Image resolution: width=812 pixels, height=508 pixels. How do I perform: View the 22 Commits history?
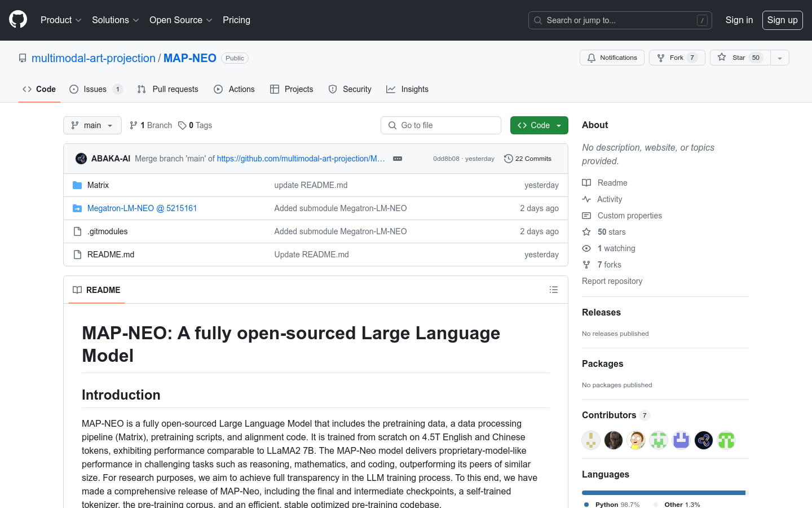coord(528,159)
